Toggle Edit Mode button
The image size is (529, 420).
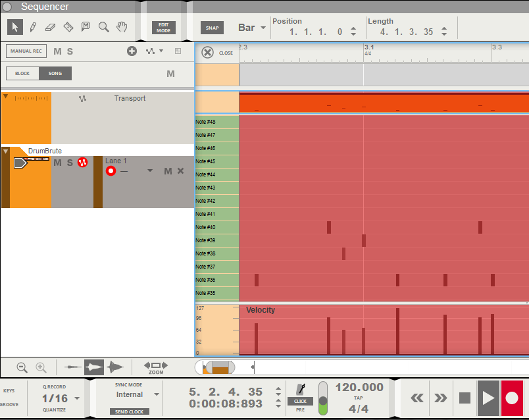pyautogui.click(x=164, y=28)
